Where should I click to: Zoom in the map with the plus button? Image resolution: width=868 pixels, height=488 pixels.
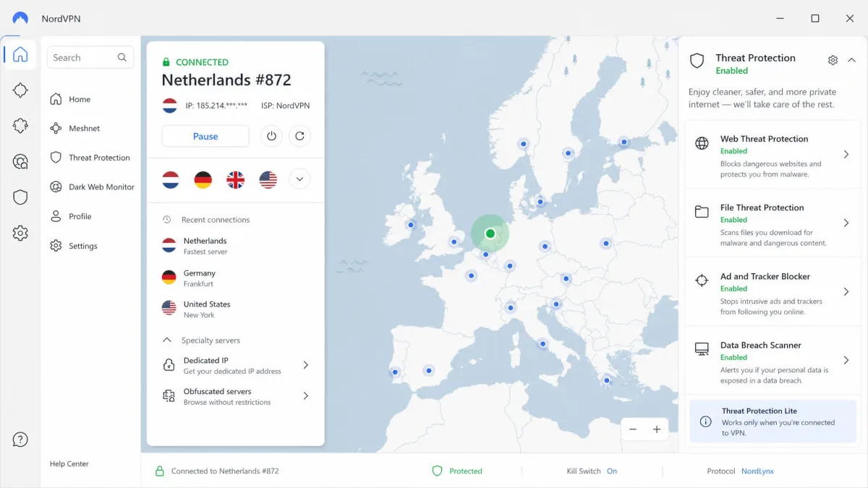[x=657, y=429]
